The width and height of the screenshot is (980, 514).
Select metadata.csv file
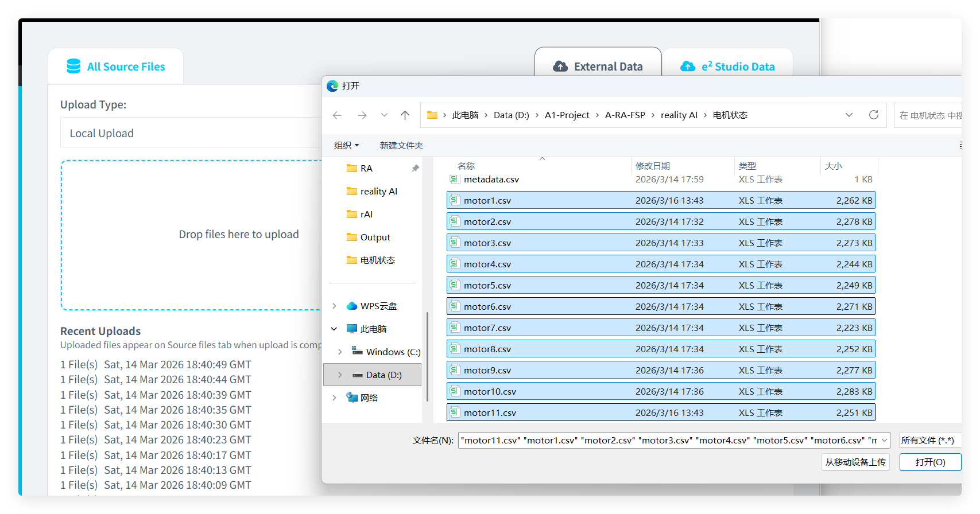click(661, 180)
